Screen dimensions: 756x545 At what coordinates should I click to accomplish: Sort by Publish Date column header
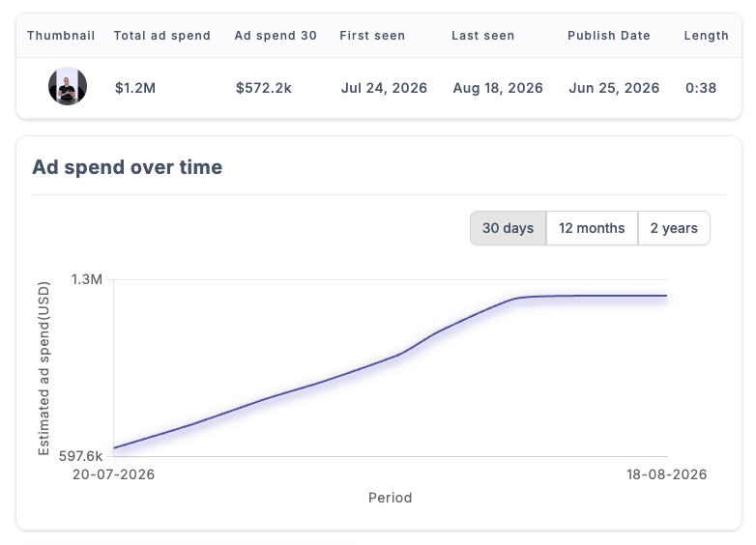pyautogui.click(x=608, y=36)
